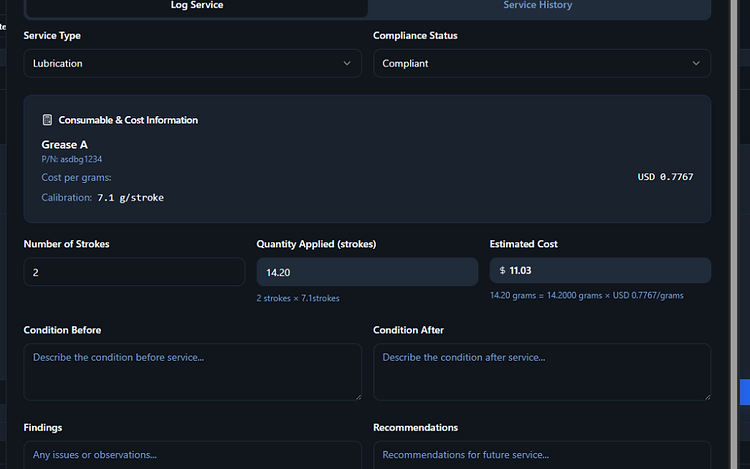Click the Condition After text area
Viewport: 750px width, 469px height.
point(541,372)
